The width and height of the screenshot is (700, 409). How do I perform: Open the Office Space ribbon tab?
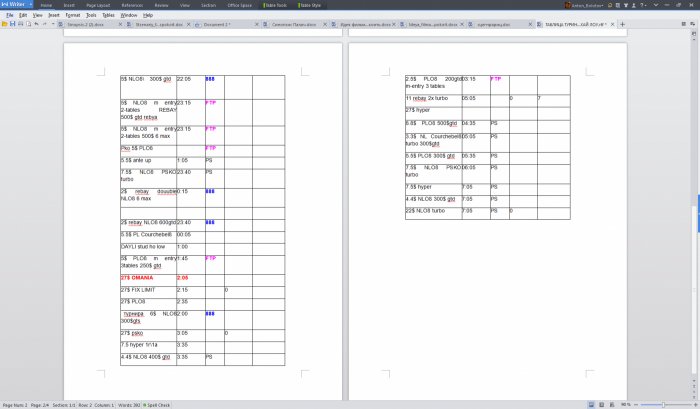[x=239, y=5]
